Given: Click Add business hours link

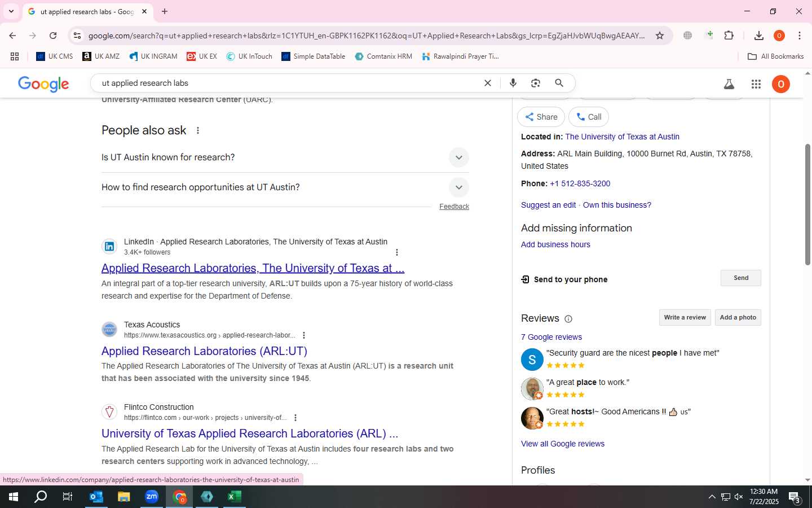Looking at the screenshot, I should point(555,244).
